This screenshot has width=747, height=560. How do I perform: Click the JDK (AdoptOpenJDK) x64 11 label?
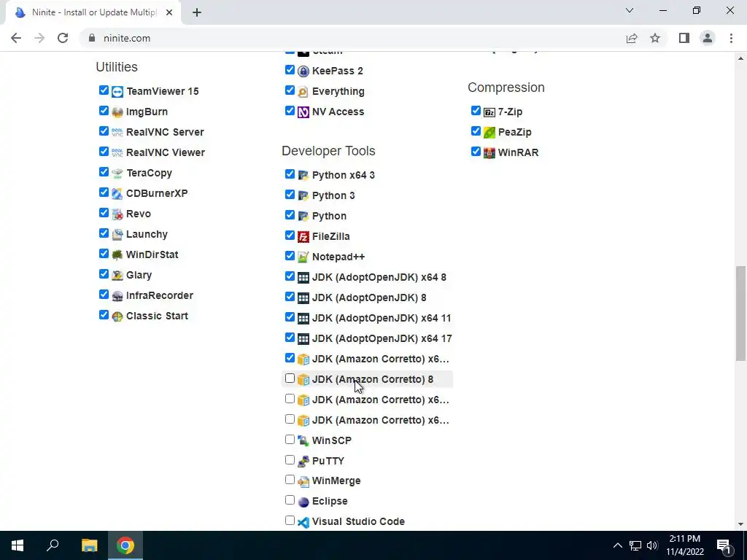382,318
